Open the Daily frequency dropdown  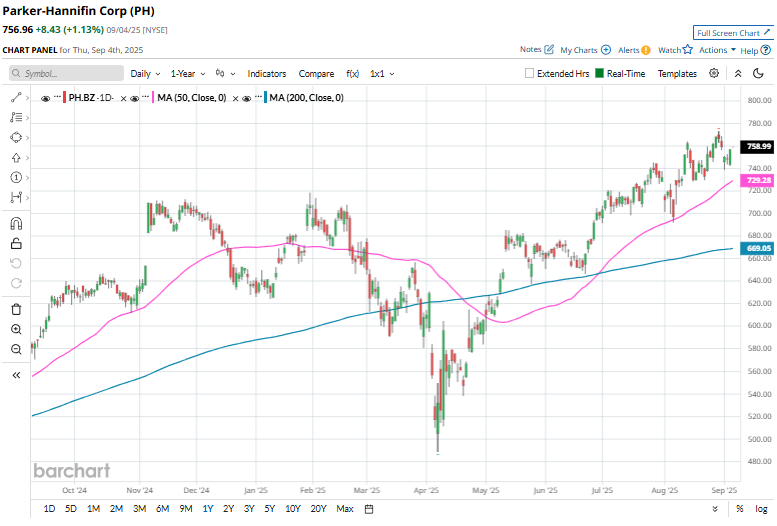click(145, 73)
